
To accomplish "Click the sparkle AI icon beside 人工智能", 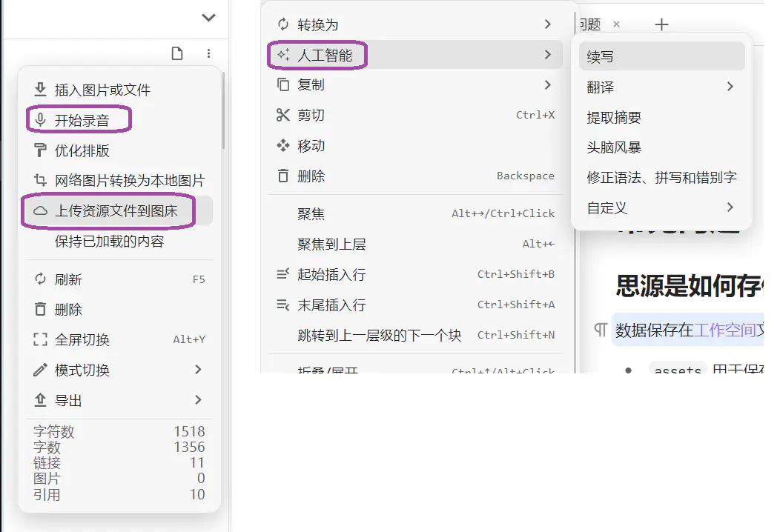I will (283, 55).
